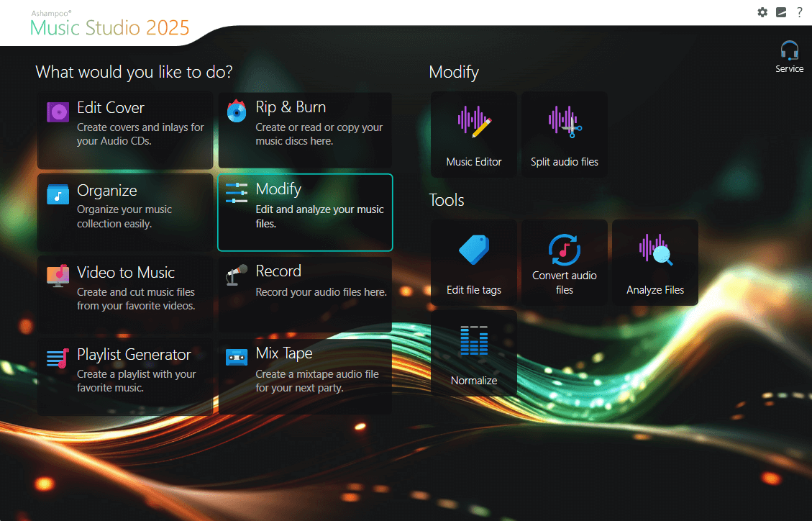Open settings via the gear icon

coord(762,12)
